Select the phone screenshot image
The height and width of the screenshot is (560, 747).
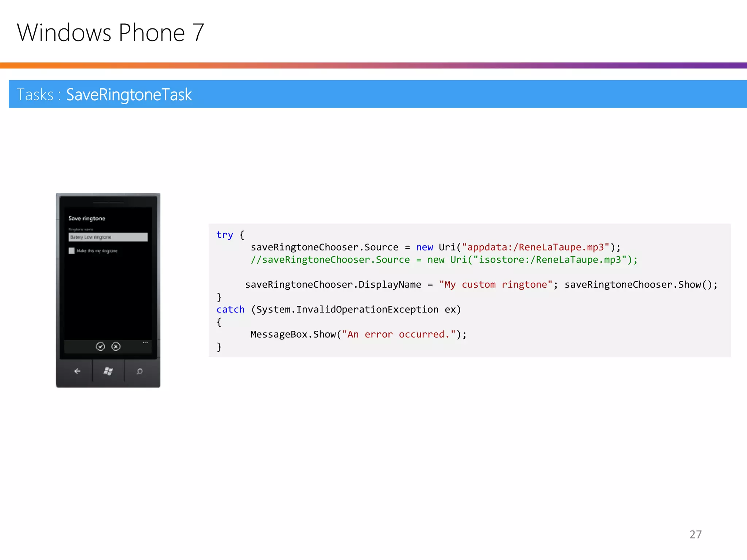click(108, 290)
